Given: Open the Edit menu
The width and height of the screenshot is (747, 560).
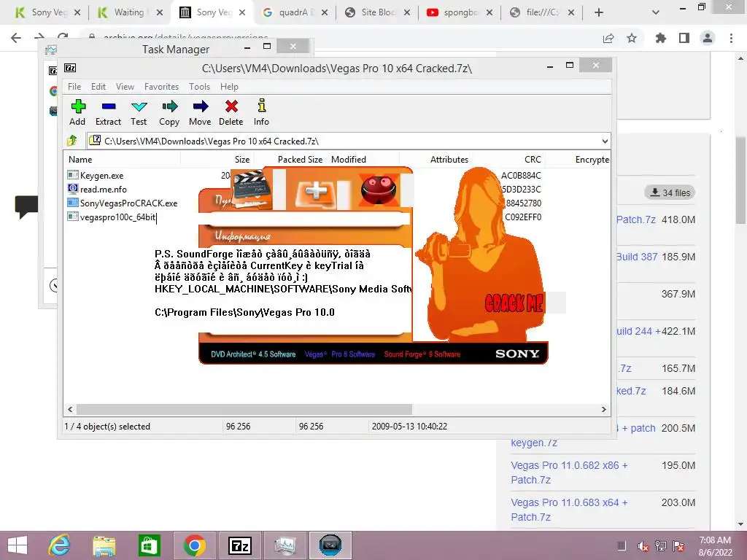Looking at the screenshot, I should click(98, 87).
